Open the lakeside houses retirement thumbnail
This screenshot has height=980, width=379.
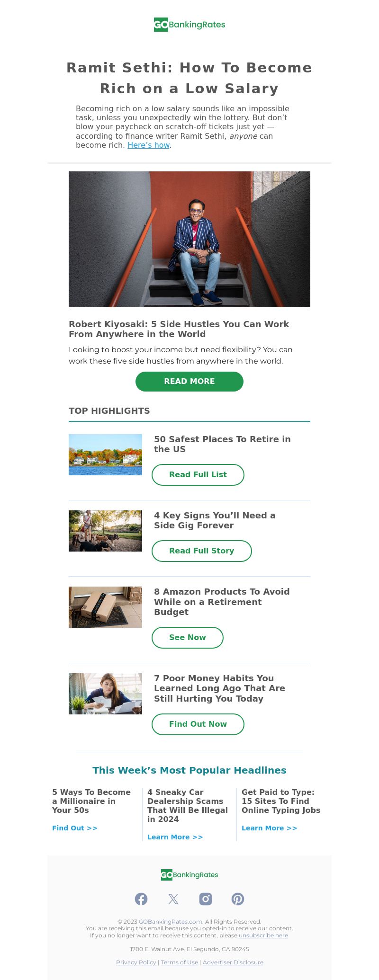pyautogui.click(x=105, y=454)
